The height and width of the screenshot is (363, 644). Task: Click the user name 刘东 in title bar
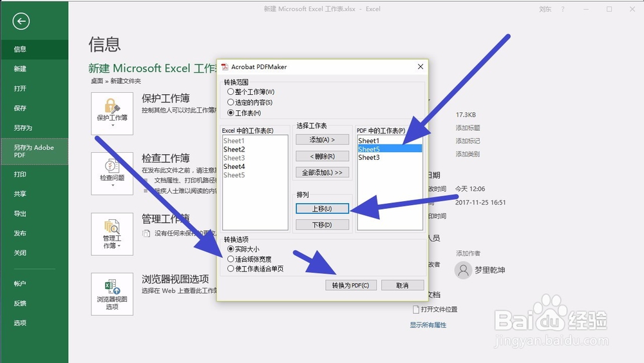tap(545, 9)
